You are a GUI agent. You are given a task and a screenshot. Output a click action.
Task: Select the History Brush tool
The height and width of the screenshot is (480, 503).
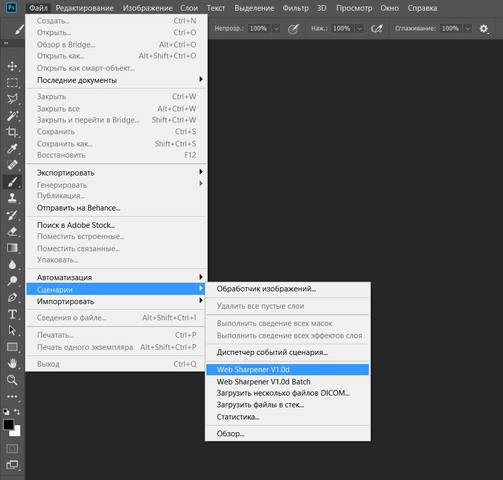12,215
